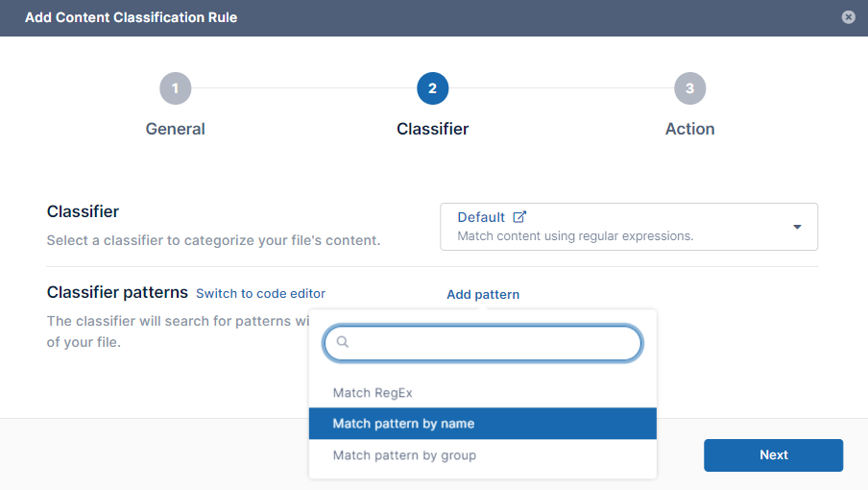The image size is (868, 490).
Task: Click the step 2 circle icon
Action: coord(432,88)
